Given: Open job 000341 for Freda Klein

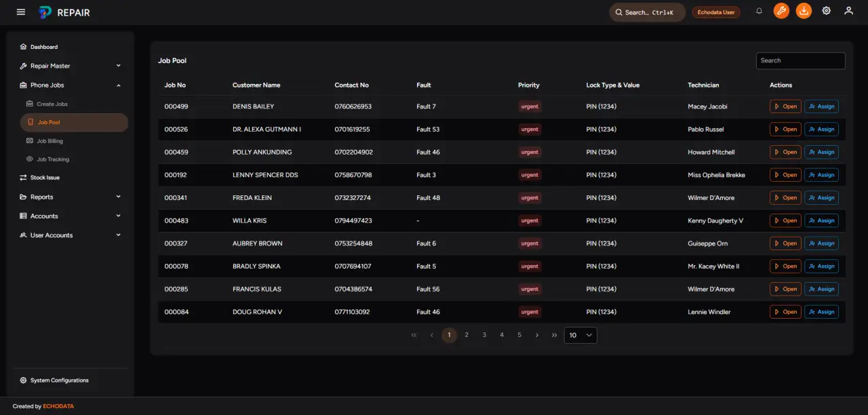Looking at the screenshot, I should click(x=785, y=197).
